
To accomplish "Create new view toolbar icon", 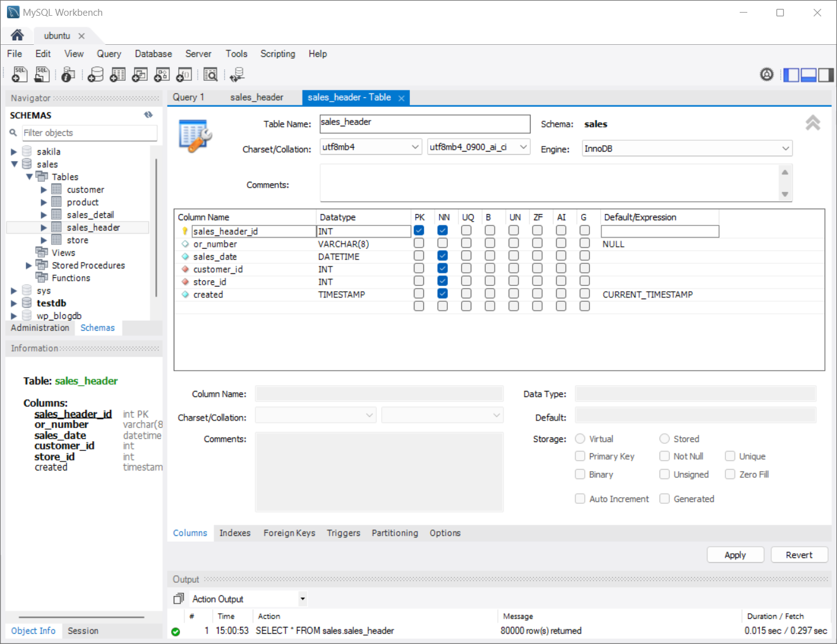I will click(x=140, y=75).
